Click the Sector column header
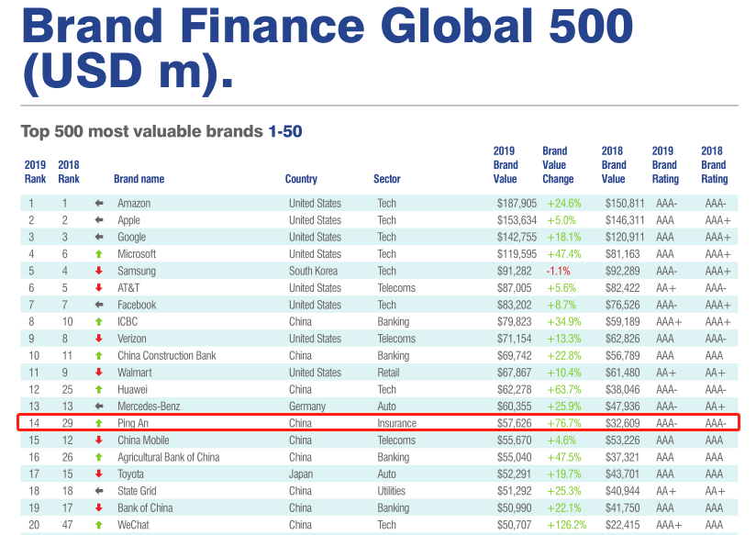The height and width of the screenshot is (535, 756). (387, 180)
